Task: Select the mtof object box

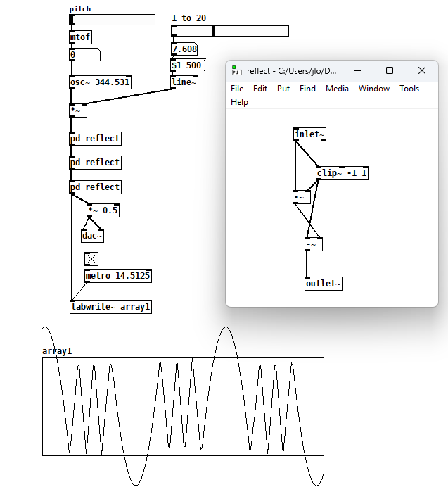Action: (x=80, y=37)
